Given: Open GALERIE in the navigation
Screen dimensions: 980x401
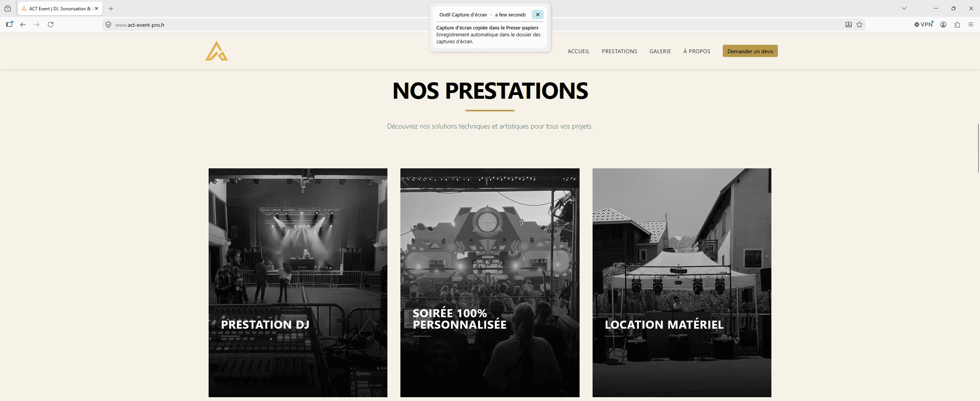Looking at the screenshot, I should point(660,51).
